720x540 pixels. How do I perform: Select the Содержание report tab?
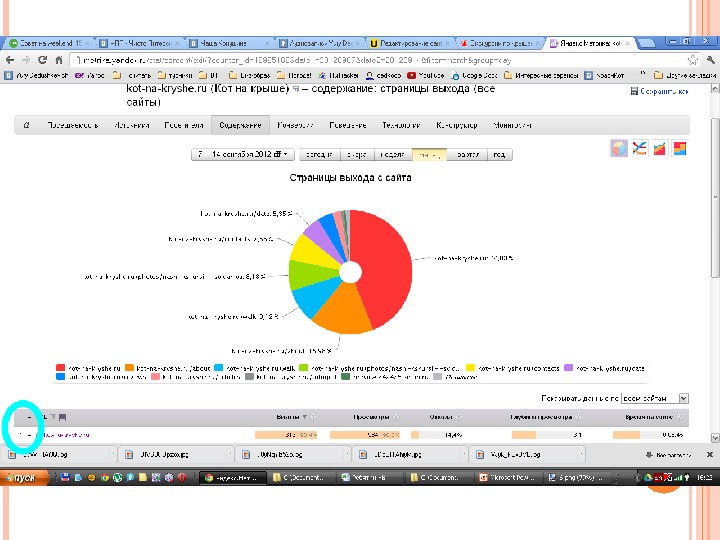coord(240,125)
